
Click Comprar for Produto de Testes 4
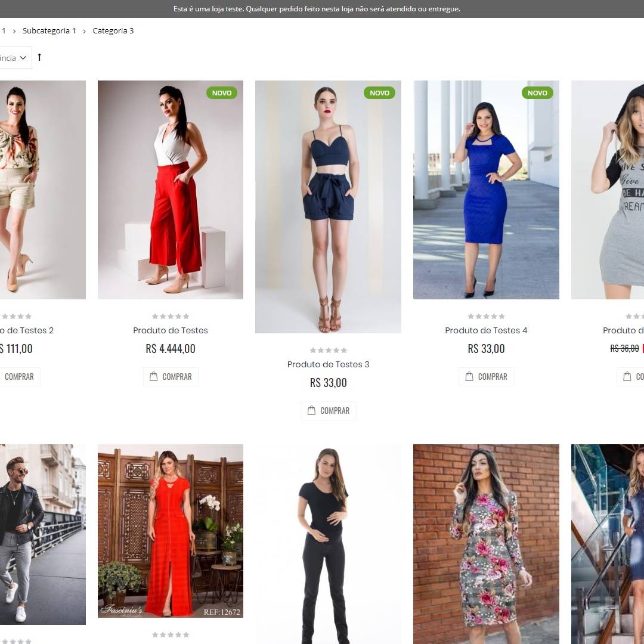[486, 377]
